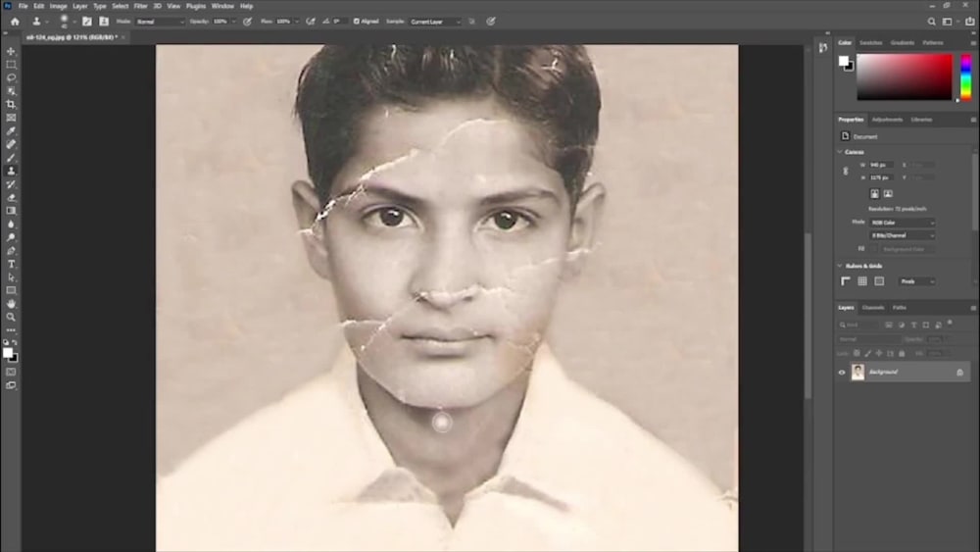Image resolution: width=980 pixels, height=552 pixels.
Task: Open the workspace switcher icon
Action: [x=948, y=22]
